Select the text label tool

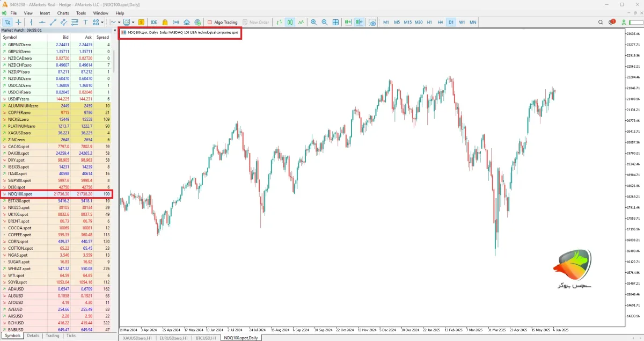[x=86, y=22]
